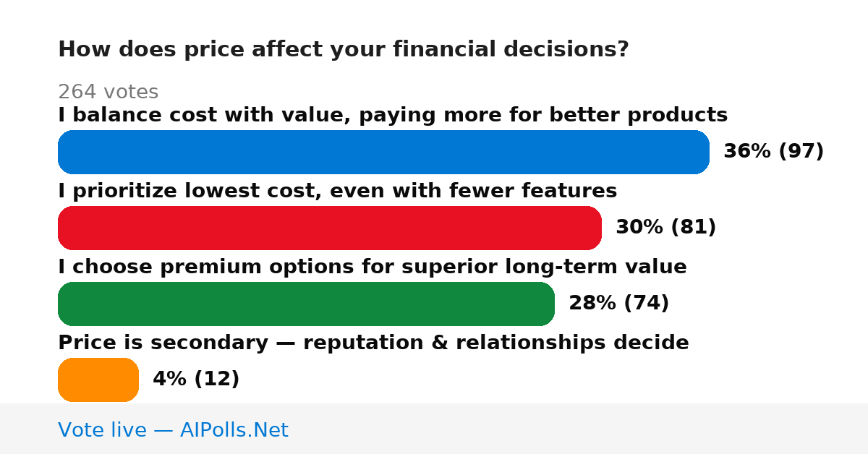Click the blue 36% result bar
Image resolution: width=868 pixels, height=454 pixels.
pos(383,152)
